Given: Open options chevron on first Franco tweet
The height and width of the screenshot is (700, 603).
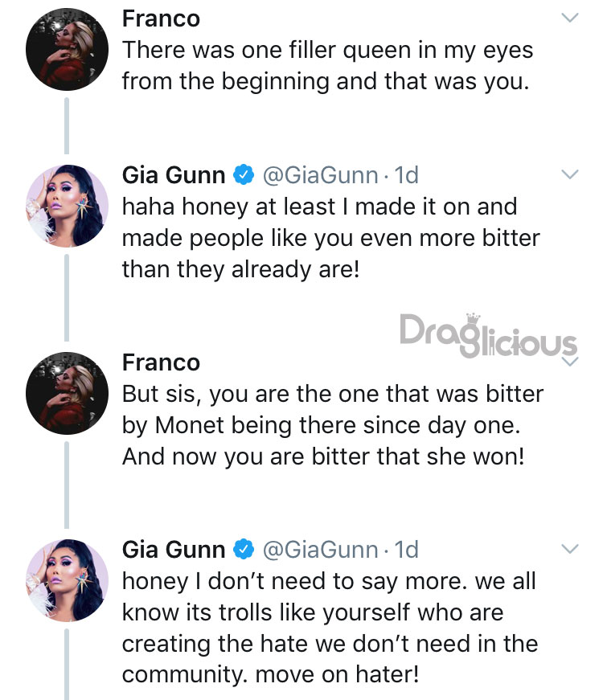Looking at the screenshot, I should click(x=570, y=18).
